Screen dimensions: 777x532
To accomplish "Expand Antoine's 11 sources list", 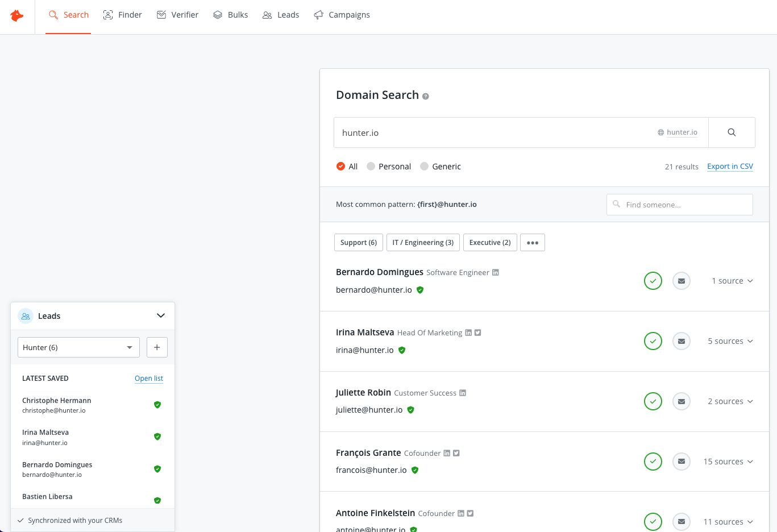I will [728, 522].
